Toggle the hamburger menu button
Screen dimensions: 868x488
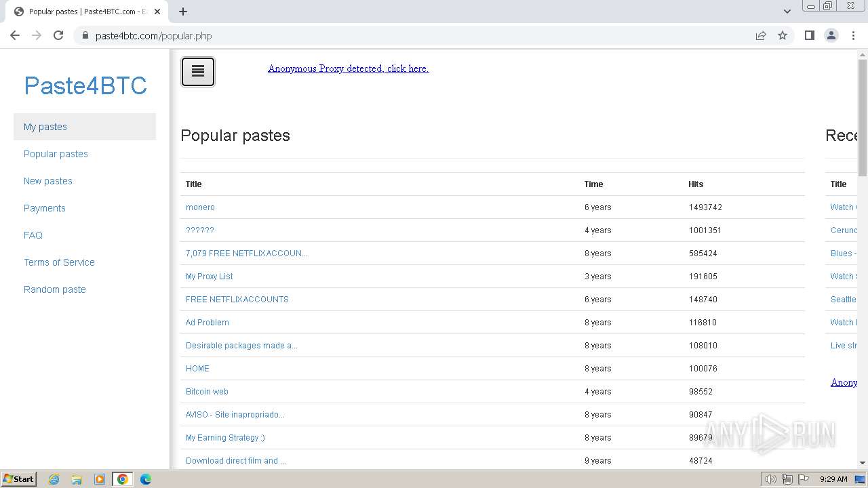point(198,72)
